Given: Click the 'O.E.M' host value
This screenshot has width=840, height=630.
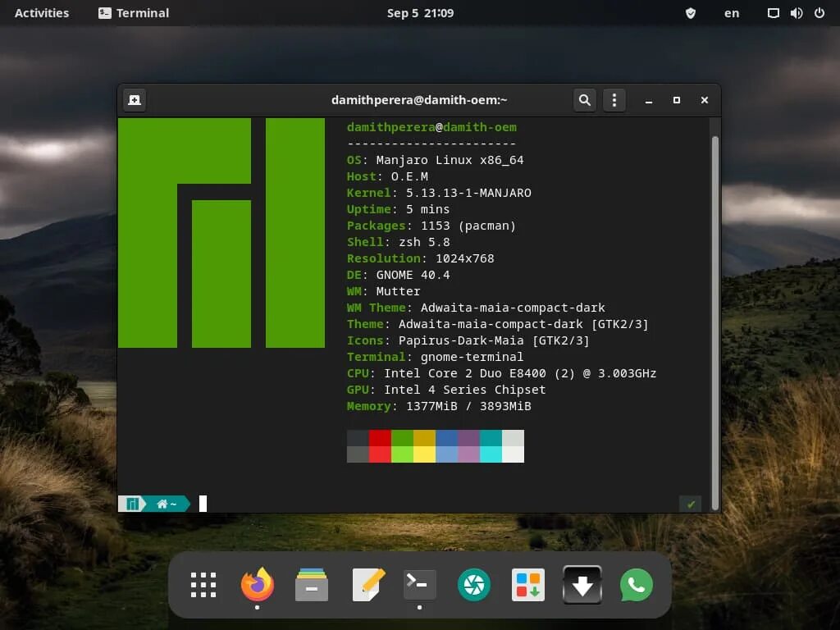Looking at the screenshot, I should pos(409,177).
